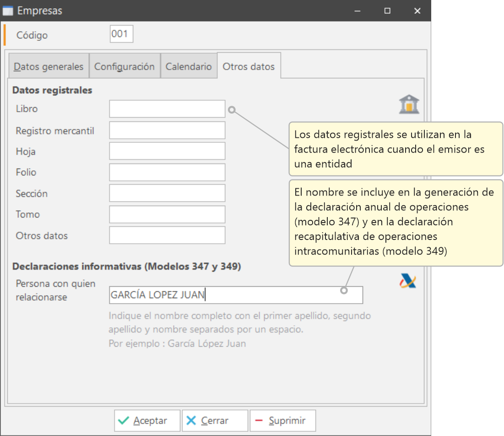Screen dimensions: 504x436
Task: Place cursor in the Folio field
Action: pyautogui.click(x=167, y=172)
